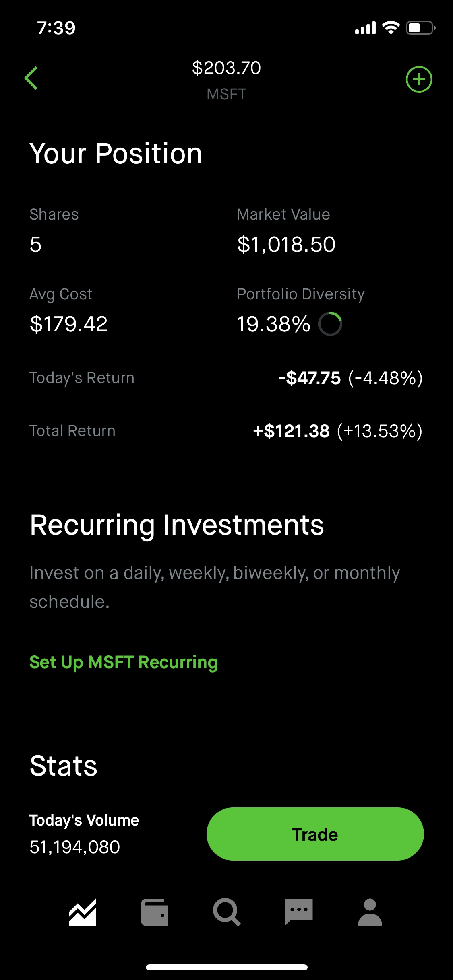
Task: Tap the Wi-Fi icon in status bar
Action: click(x=391, y=28)
